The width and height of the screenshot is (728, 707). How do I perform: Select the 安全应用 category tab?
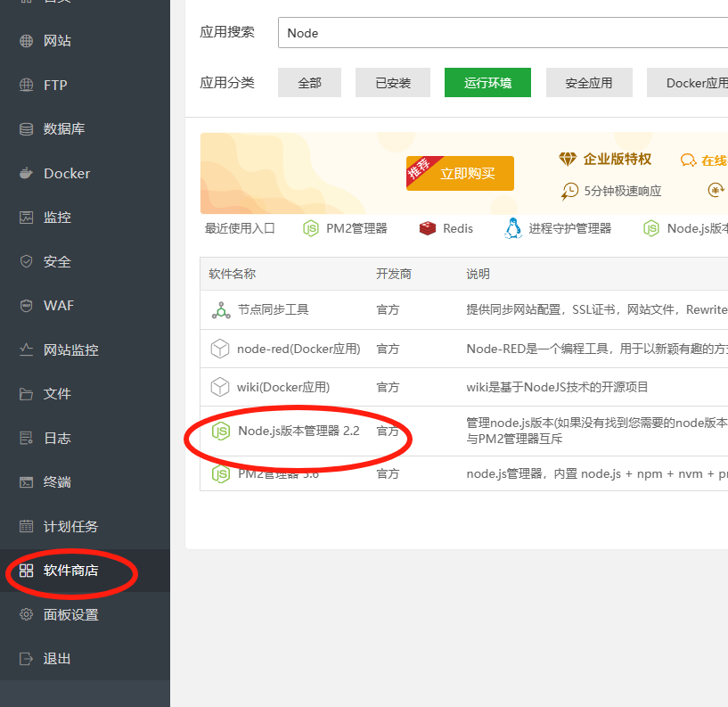click(589, 83)
